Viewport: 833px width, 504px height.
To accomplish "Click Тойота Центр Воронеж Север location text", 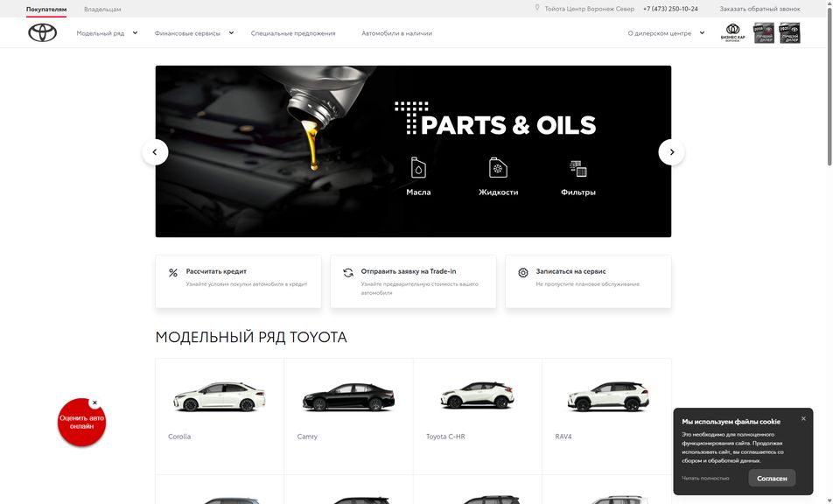I will tap(589, 9).
